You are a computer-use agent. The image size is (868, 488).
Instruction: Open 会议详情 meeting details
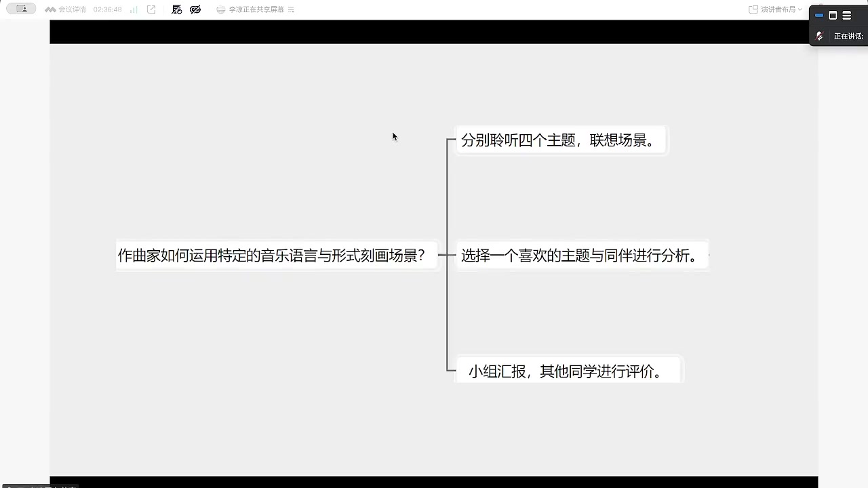click(66, 9)
